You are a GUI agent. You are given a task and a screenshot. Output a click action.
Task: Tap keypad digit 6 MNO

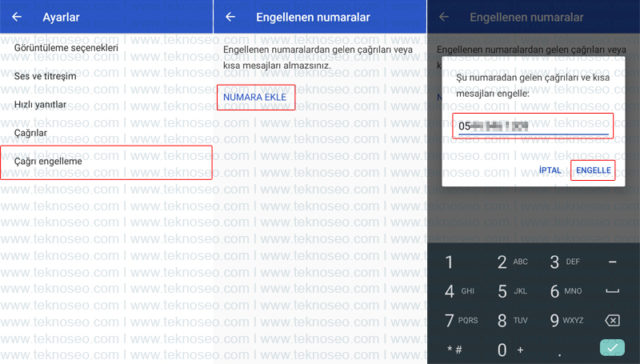point(566,291)
